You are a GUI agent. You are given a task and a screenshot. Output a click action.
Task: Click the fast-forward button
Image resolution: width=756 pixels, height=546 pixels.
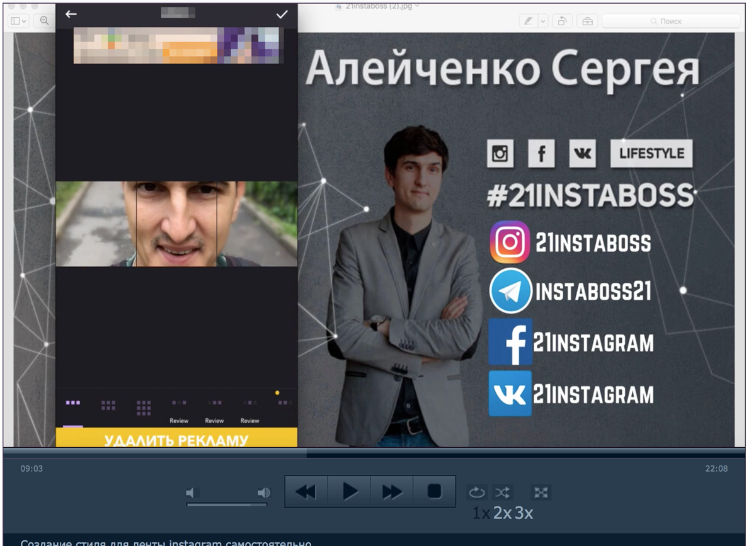[x=392, y=491]
